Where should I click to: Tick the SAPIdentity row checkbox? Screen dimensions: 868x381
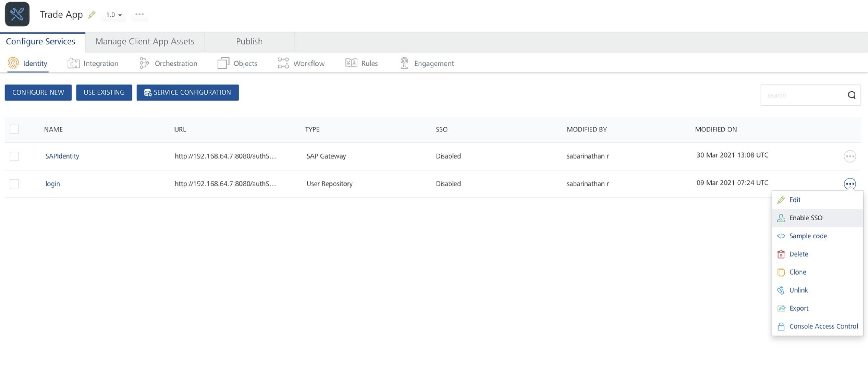tap(14, 156)
